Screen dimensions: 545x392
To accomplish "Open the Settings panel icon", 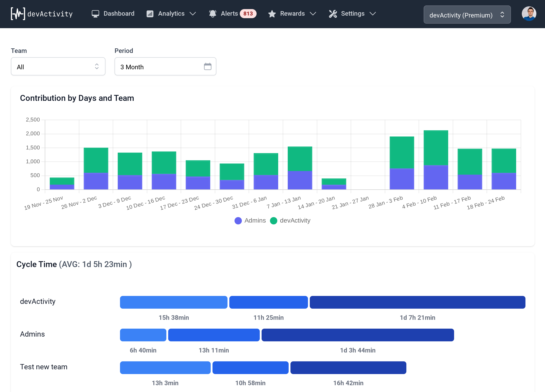I will point(333,14).
